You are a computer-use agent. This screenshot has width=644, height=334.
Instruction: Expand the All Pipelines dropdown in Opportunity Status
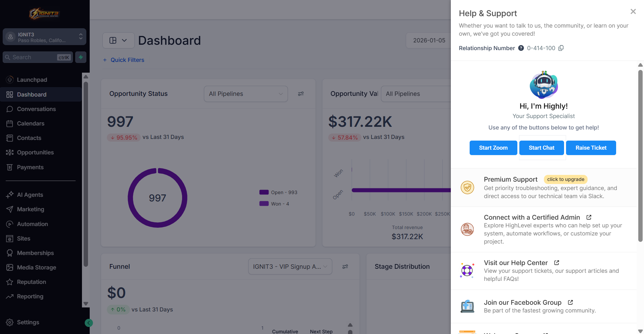(246, 94)
